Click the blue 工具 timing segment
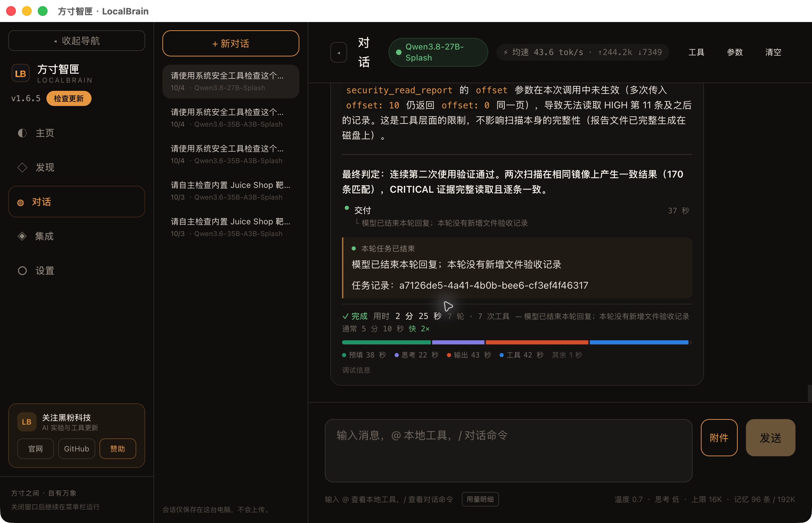This screenshot has height=523, width=812. click(639, 342)
